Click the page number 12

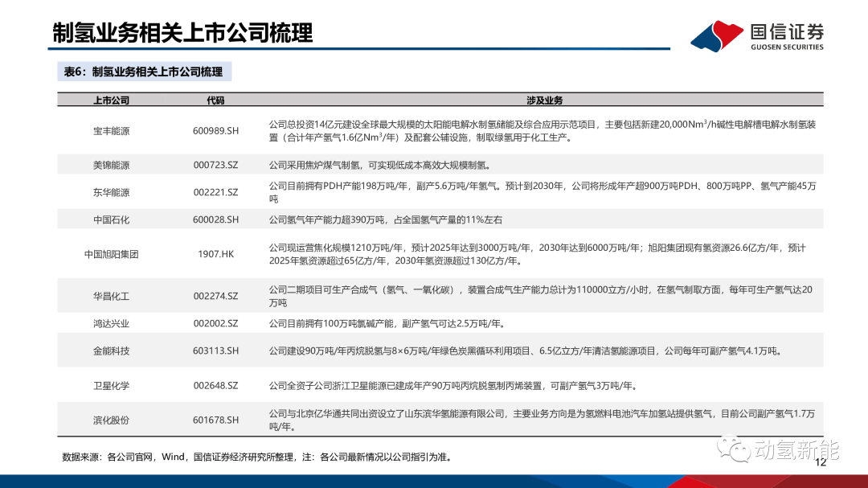point(821,462)
